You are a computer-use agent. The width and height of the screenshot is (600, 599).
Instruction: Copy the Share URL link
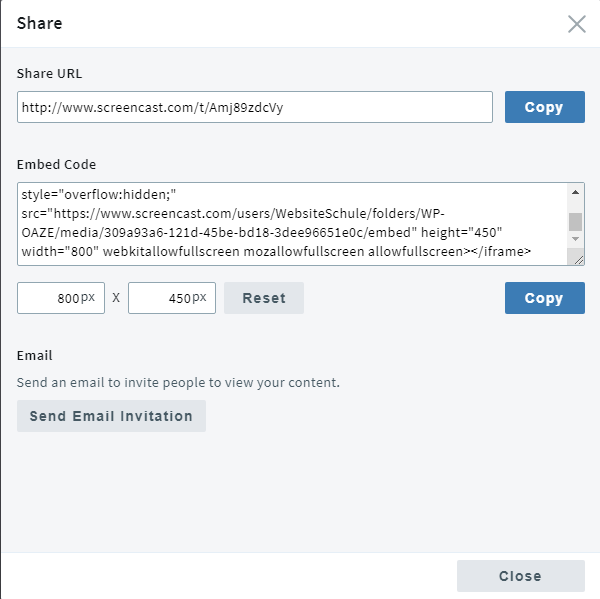click(x=544, y=107)
